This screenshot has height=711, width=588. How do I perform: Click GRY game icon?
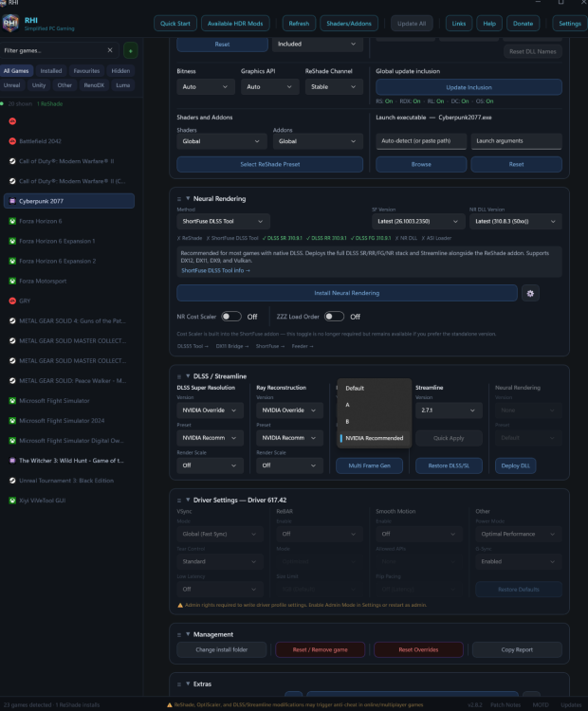(x=12, y=301)
